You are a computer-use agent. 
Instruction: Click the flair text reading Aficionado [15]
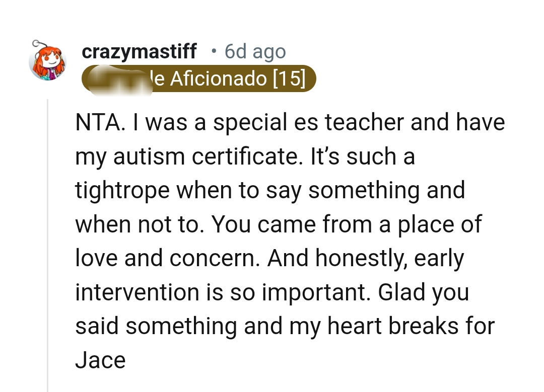point(237,79)
